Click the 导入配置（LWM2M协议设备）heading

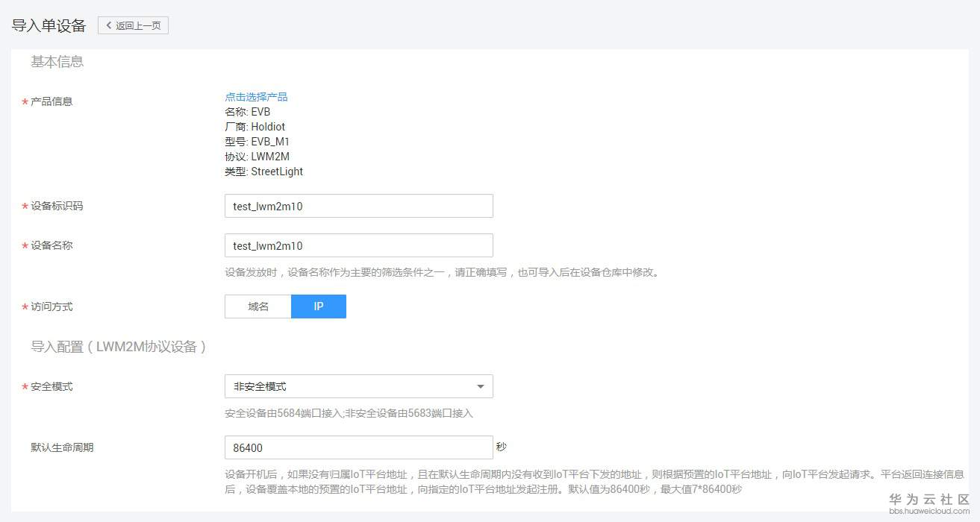tap(119, 347)
